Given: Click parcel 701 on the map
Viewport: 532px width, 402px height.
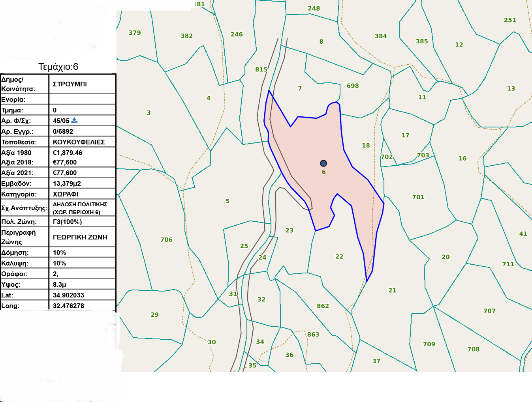Looking at the screenshot, I should (418, 197).
